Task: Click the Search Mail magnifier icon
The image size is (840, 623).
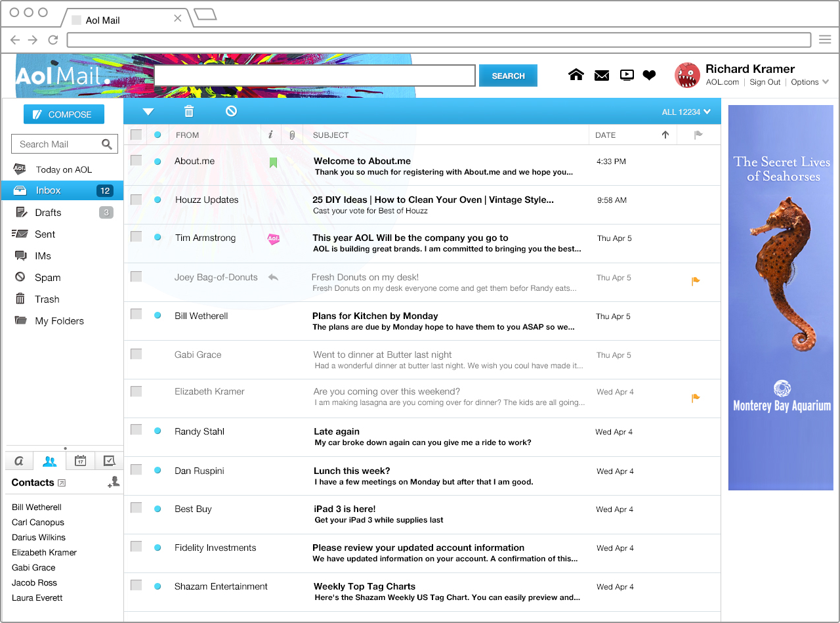Action: point(107,144)
